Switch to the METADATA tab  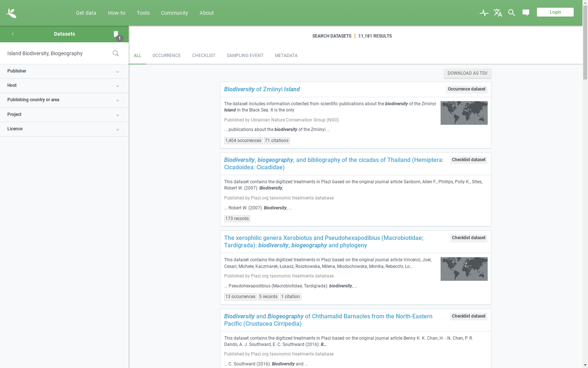click(286, 56)
